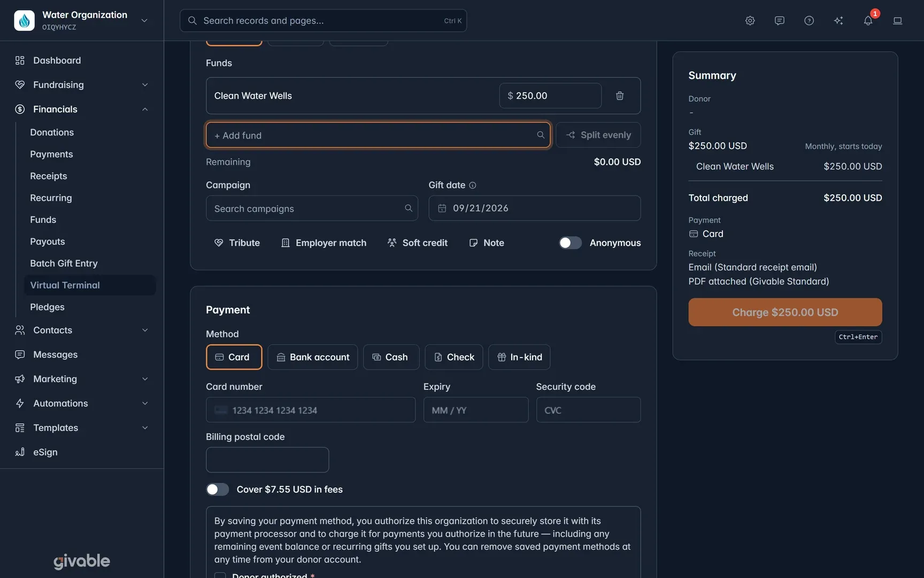Open the organization switcher dropdown
This screenshot has width=924, height=578.
pos(144,20)
